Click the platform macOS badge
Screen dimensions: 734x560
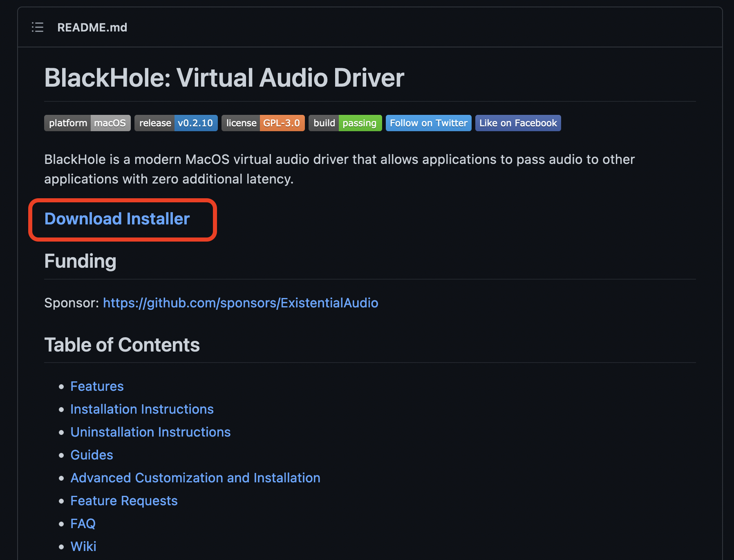(87, 123)
